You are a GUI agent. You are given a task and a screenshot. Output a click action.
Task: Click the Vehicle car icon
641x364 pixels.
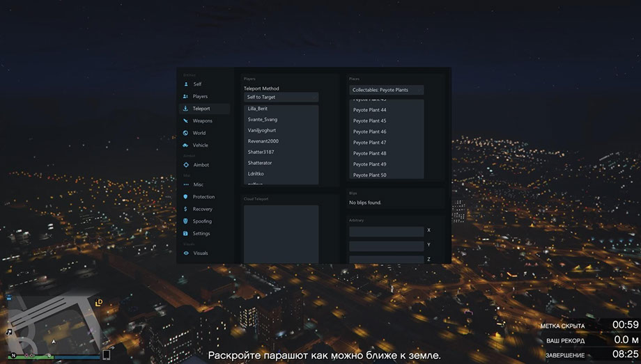[x=185, y=145]
